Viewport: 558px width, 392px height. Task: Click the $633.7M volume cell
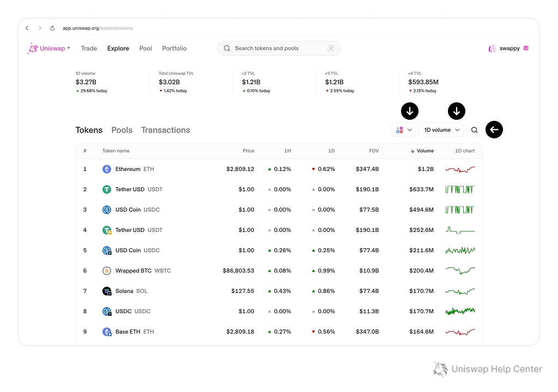point(421,189)
